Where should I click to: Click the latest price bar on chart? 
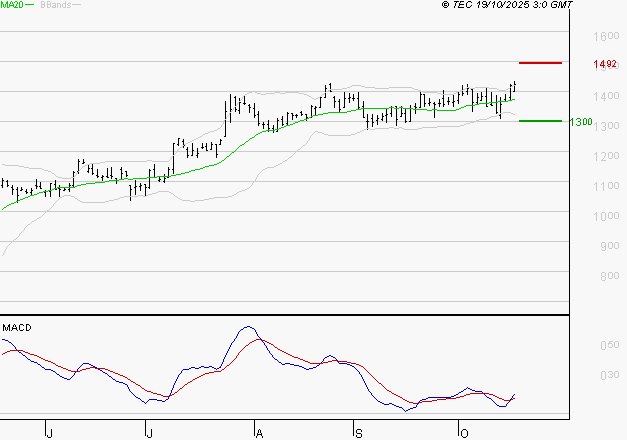click(515, 87)
